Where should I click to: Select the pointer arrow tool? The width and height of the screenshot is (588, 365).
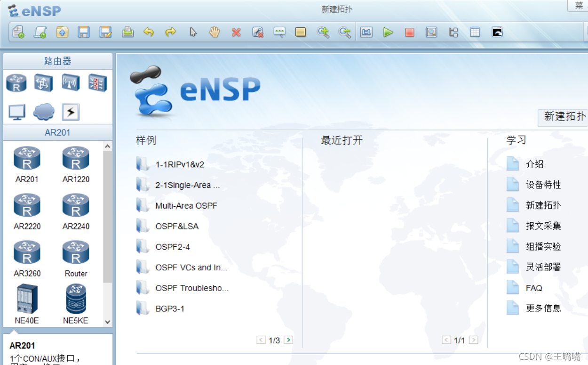193,32
